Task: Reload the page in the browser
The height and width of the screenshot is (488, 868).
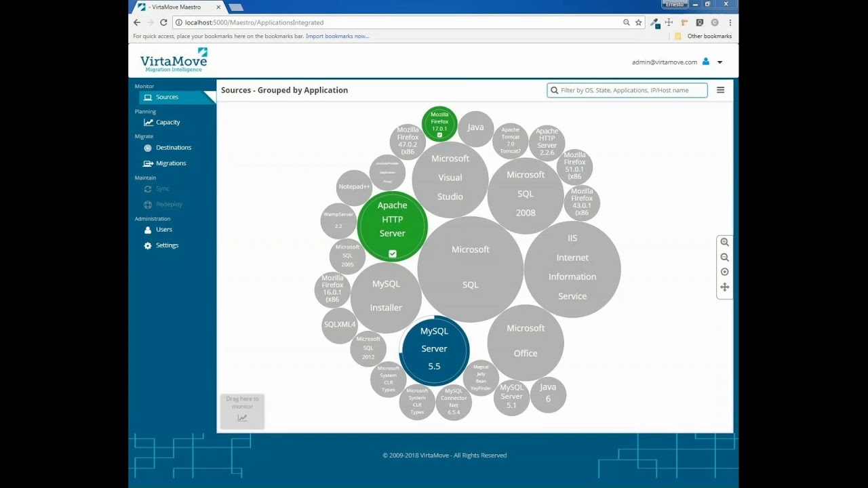Action: point(163,22)
